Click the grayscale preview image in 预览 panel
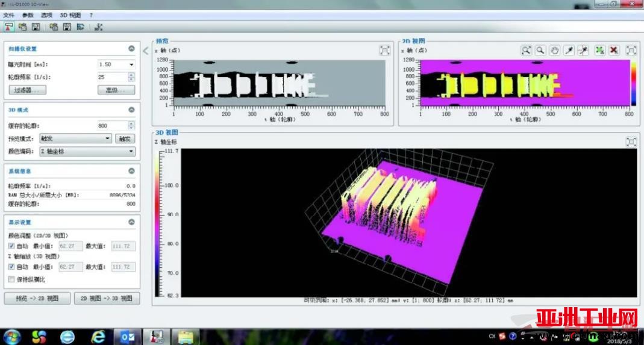Image resolution: width=644 pixels, height=345 pixels. coord(280,83)
